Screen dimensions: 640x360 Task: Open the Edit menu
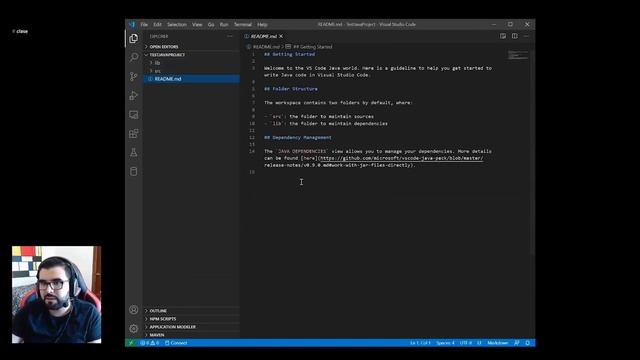coord(158,24)
